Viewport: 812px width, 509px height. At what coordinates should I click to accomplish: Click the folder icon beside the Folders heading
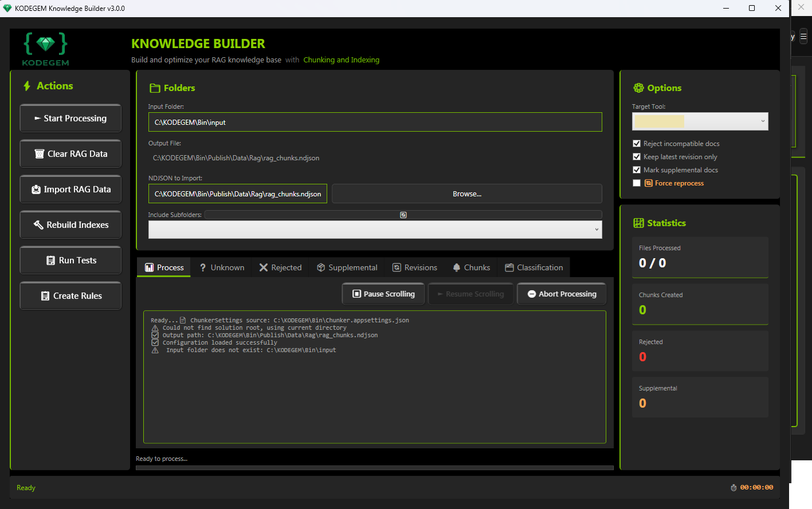(x=155, y=88)
